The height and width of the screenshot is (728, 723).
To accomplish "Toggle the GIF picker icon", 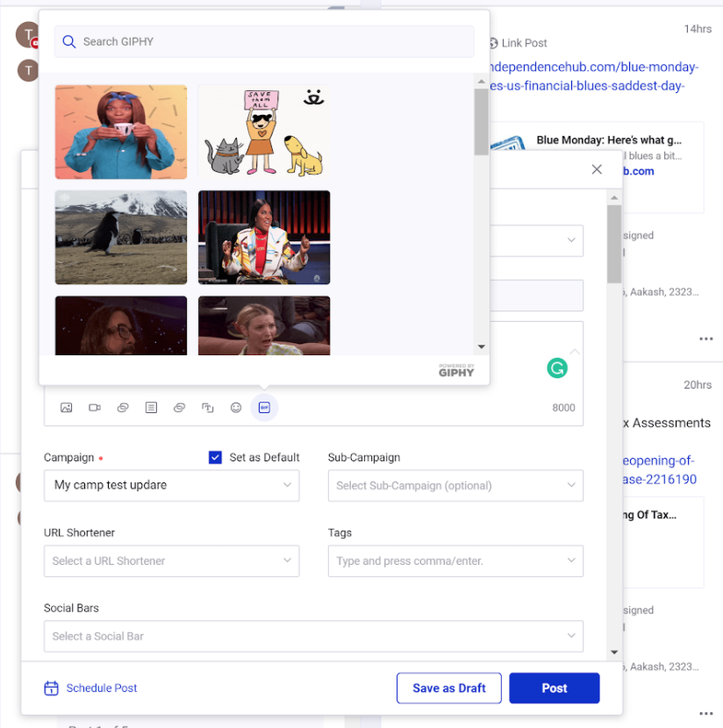I will point(264,408).
